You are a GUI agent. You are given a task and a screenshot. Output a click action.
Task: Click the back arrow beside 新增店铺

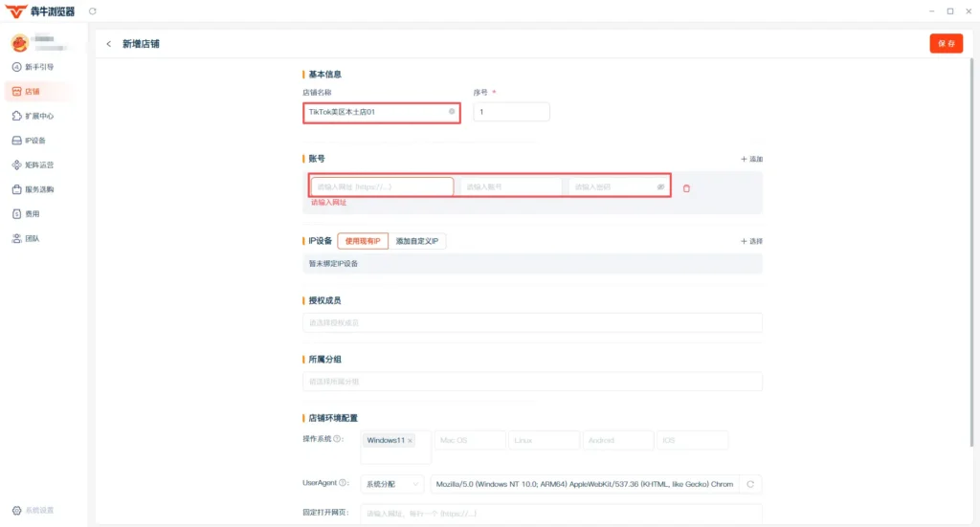click(x=109, y=44)
